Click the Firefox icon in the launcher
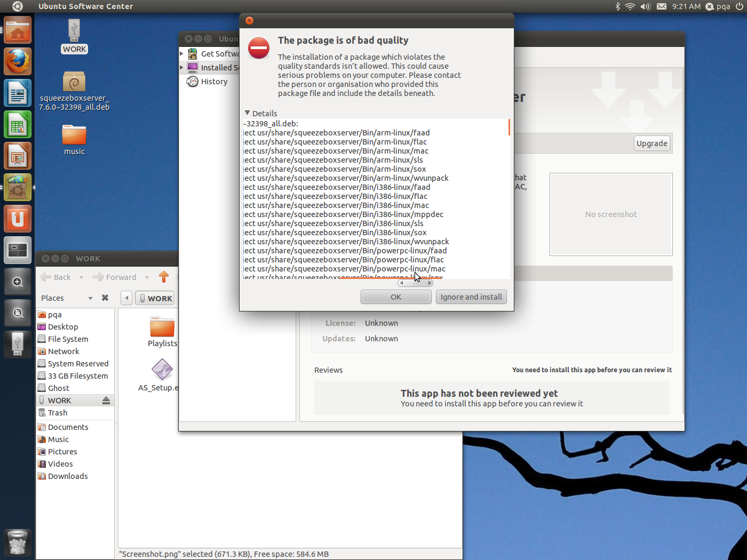This screenshot has height=560, width=747. click(x=18, y=61)
